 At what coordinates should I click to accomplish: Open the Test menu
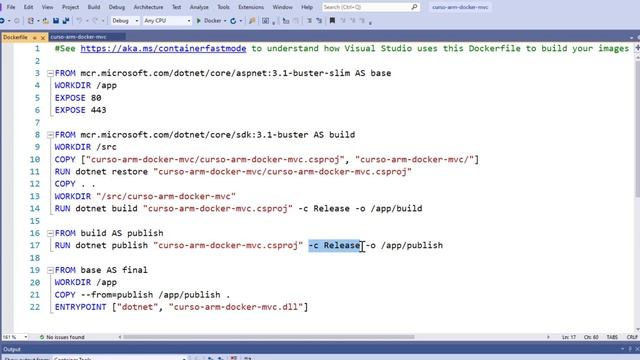pos(176,7)
